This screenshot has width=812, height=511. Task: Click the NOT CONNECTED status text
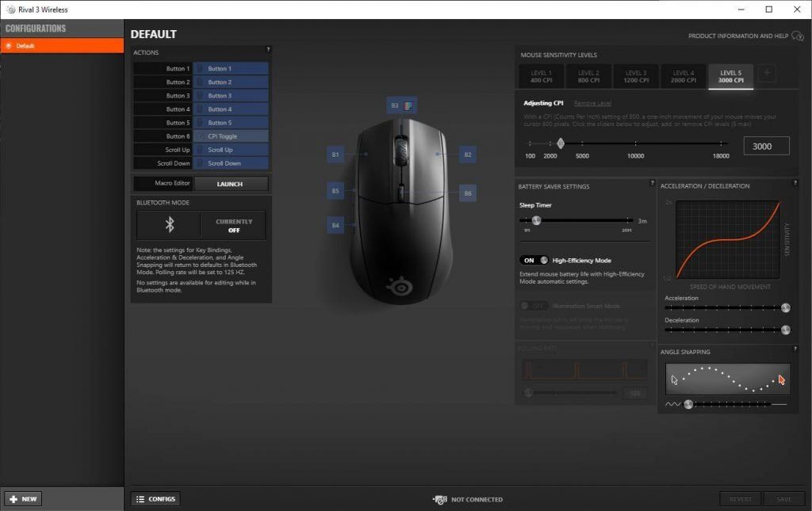tap(477, 500)
